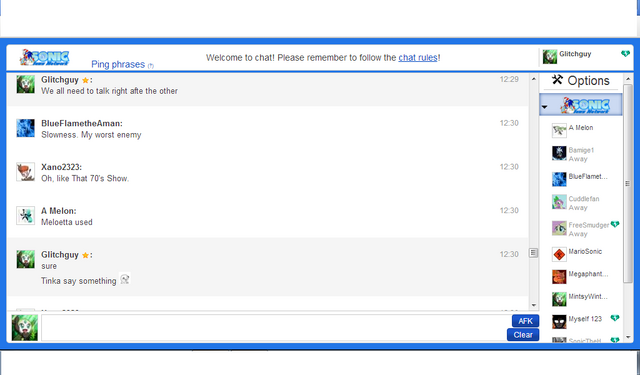Click Glitchguy's avatar on the 12:29 message

[x=25, y=84]
